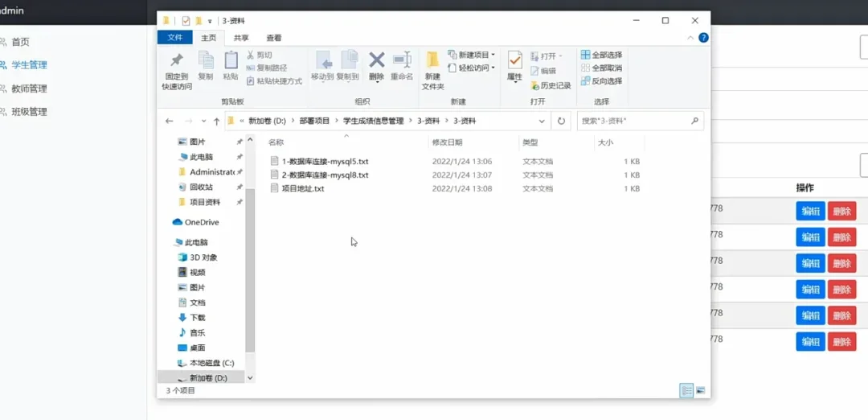Choose Copy path in ribbon

[267, 68]
